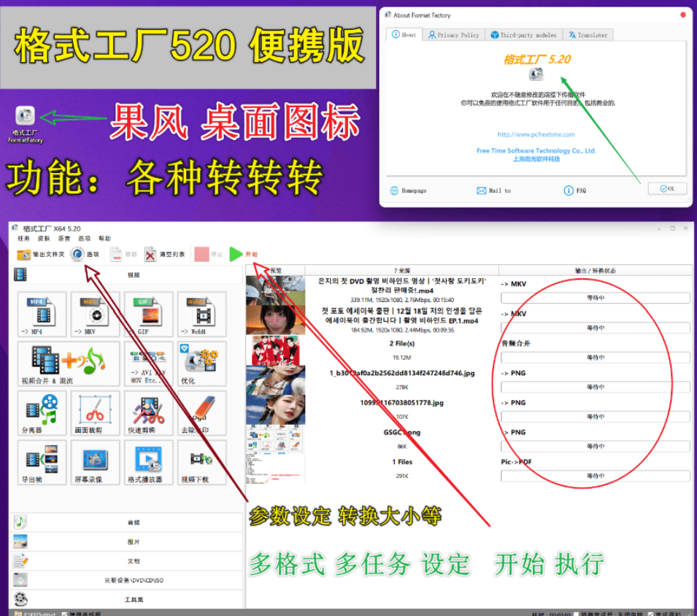Open the http://www.pcfreetime.com link
The image size is (697, 616).
point(536,134)
